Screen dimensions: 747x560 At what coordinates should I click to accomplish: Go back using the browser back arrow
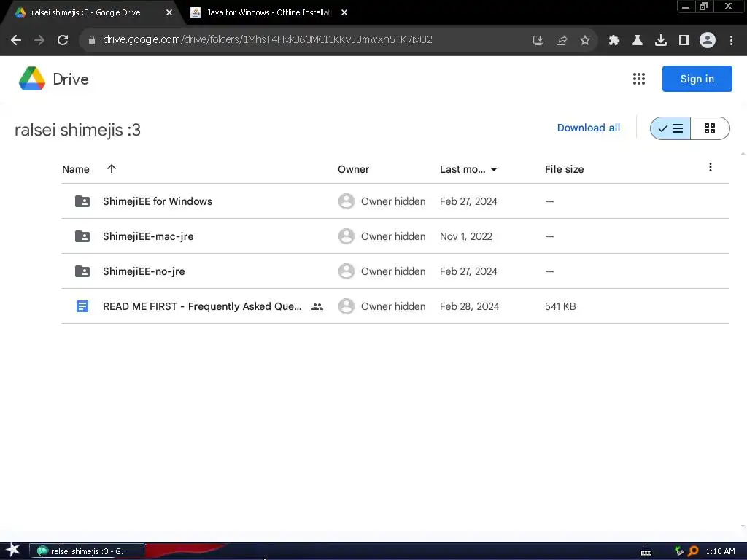(x=16, y=40)
